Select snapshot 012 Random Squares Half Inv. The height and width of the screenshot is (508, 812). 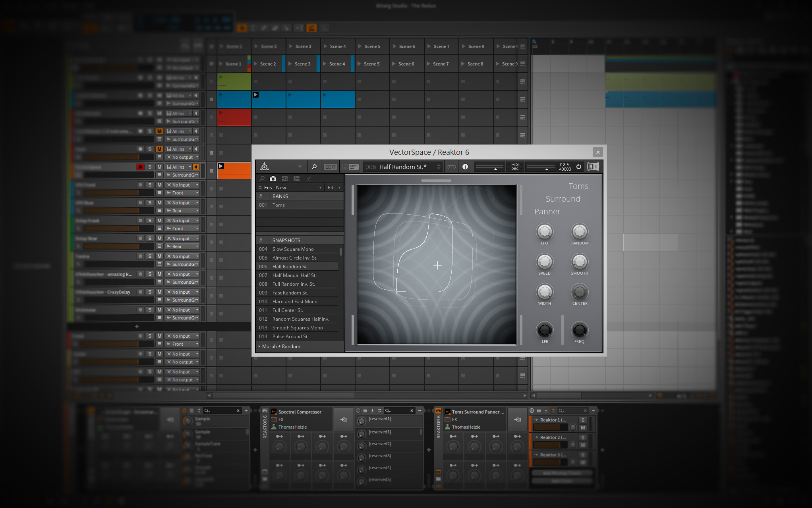click(298, 319)
